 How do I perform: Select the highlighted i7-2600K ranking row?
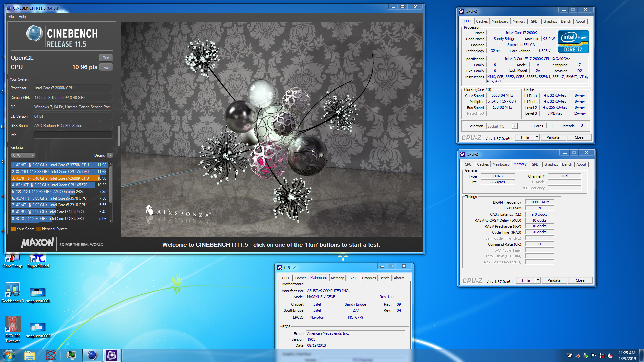pyautogui.click(x=59, y=178)
